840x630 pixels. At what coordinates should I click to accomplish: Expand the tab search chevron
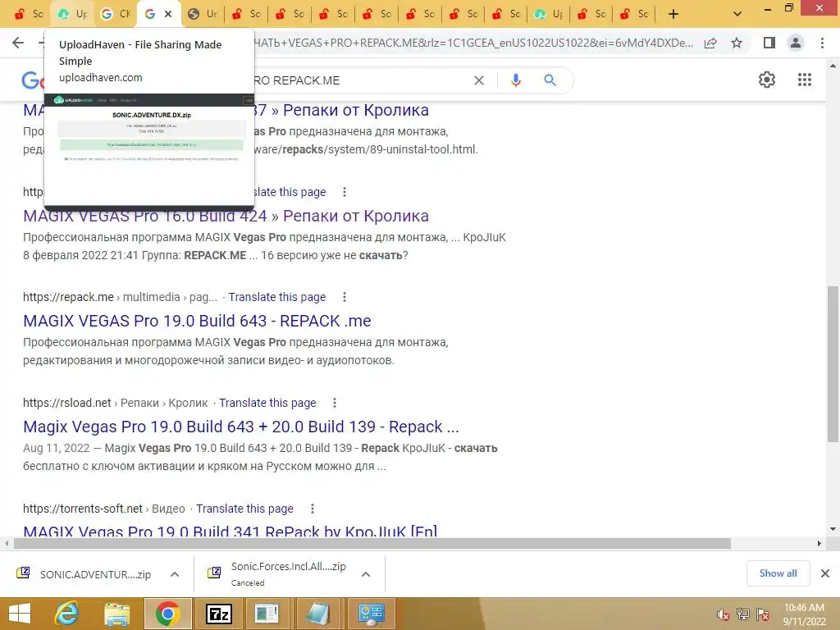click(x=737, y=14)
